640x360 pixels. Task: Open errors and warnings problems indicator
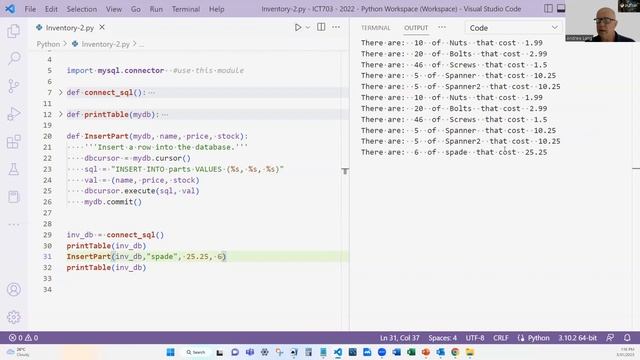point(24,338)
